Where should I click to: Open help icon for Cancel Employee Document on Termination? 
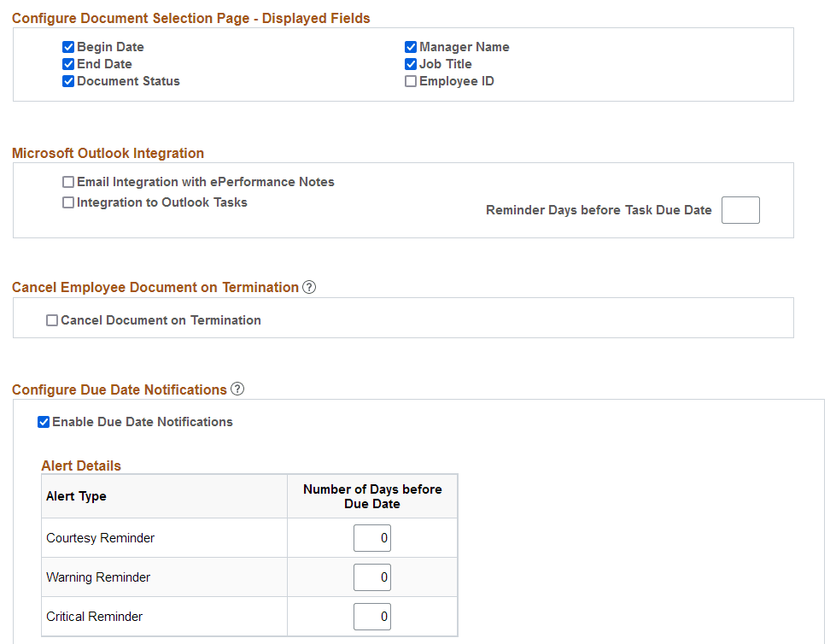[309, 287]
